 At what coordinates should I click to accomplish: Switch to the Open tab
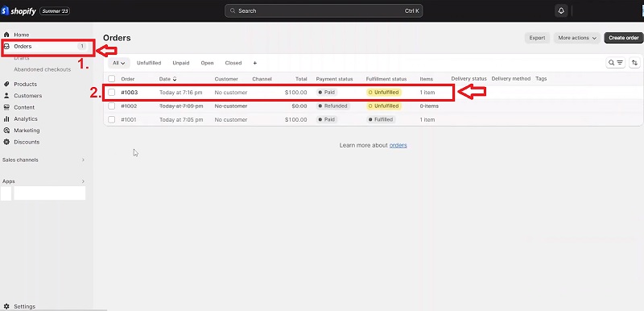coord(207,64)
